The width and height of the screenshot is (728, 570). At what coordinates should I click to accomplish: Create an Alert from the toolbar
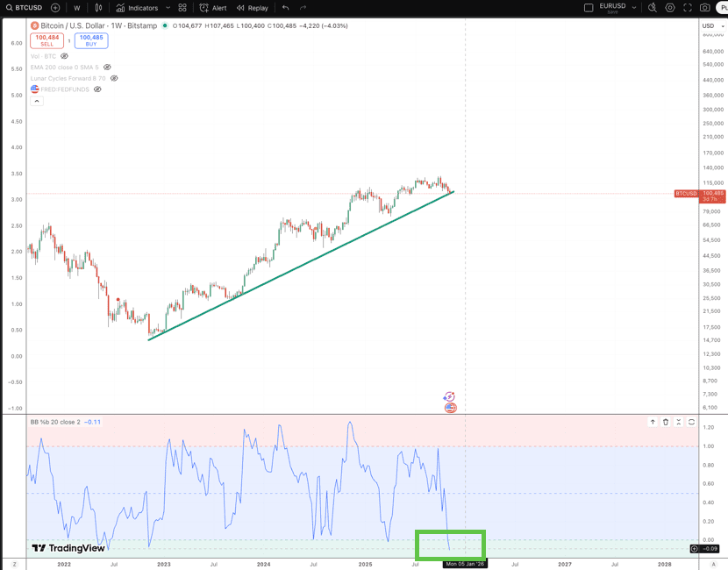point(212,8)
